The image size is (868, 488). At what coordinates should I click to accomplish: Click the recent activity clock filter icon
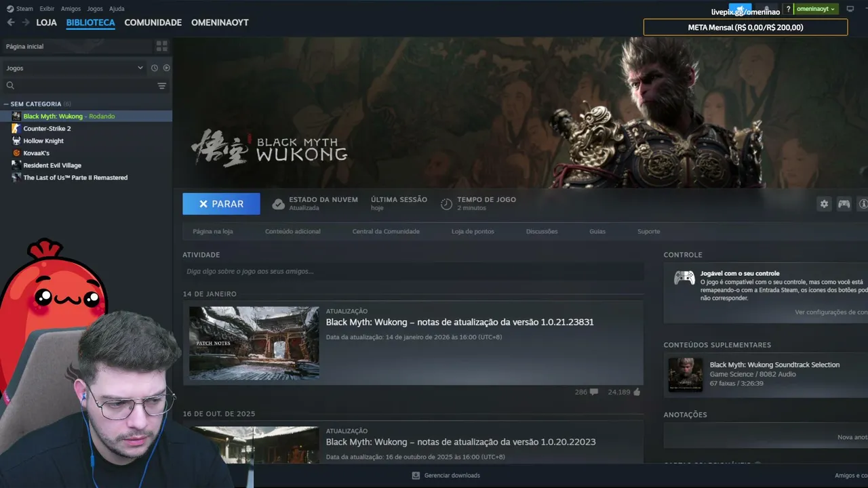(x=155, y=68)
